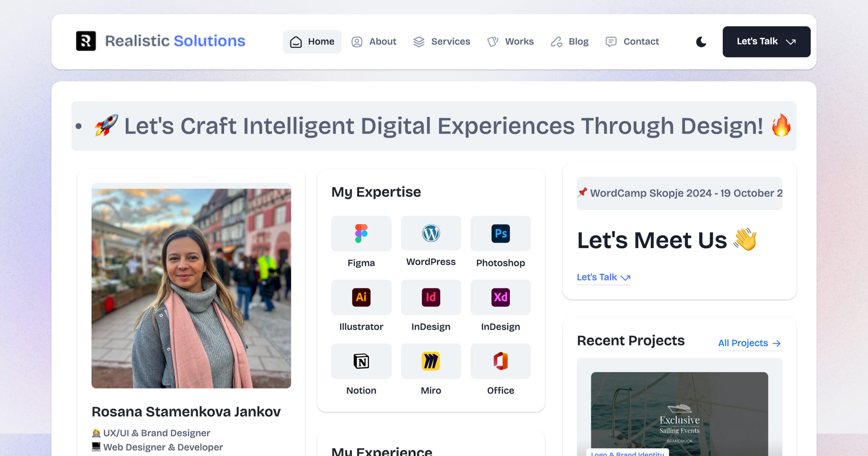Open the Home menu item
This screenshot has width=868, height=456.
[312, 42]
